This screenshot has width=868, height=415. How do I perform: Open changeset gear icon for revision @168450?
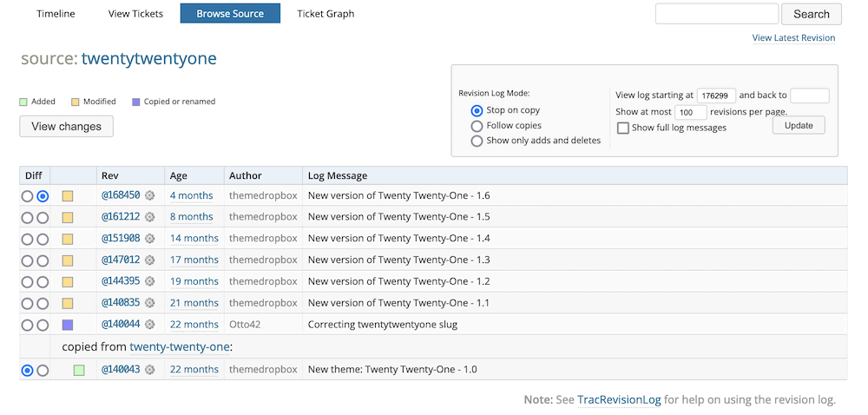pos(149,195)
